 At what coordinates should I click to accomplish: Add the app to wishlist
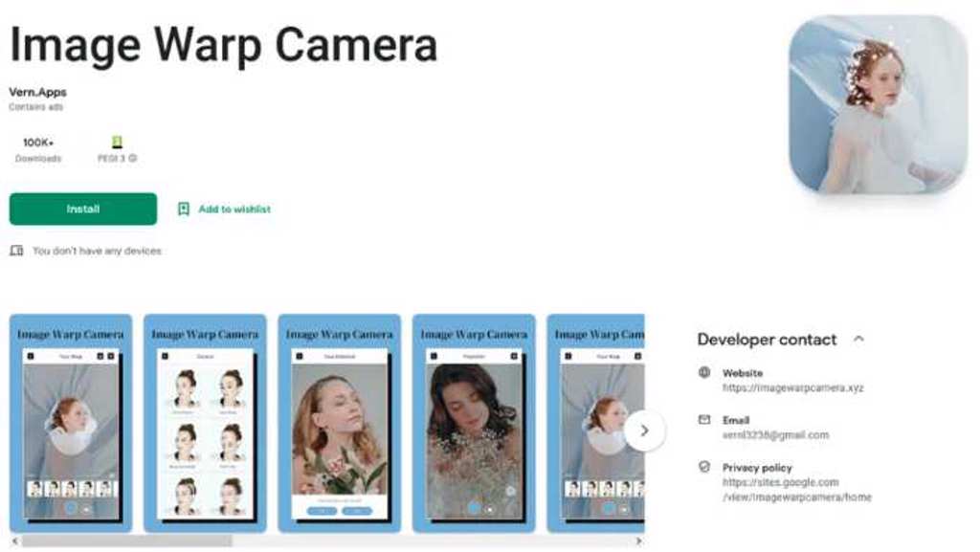(x=224, y=210)
